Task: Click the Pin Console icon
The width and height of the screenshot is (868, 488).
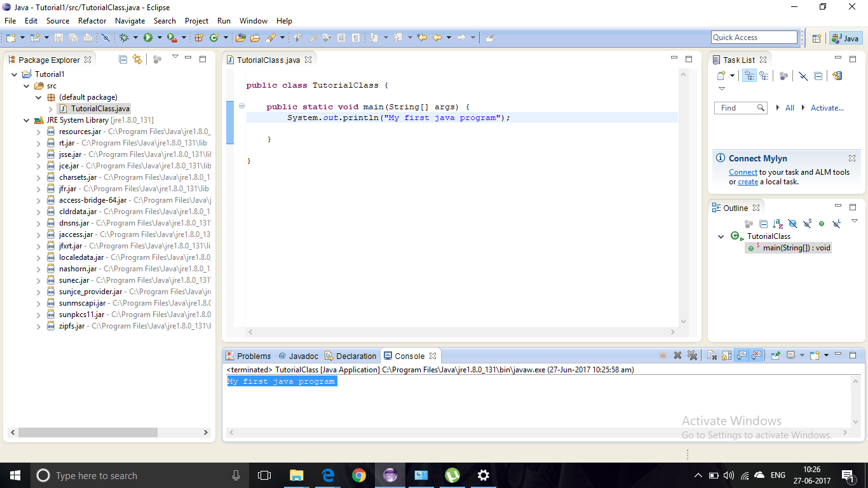Action: pyautogui.click(x=775, y=356)
